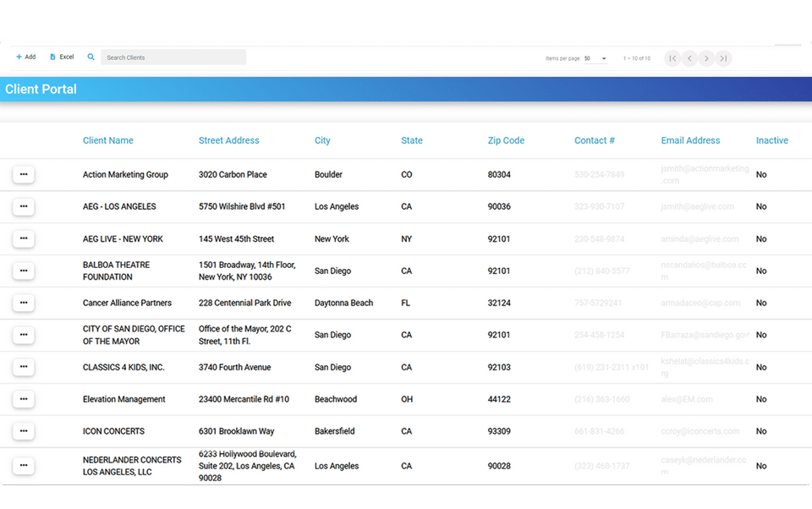Sort by Street Address column header
The image size is (812, 509).
[x=229, y=140]
